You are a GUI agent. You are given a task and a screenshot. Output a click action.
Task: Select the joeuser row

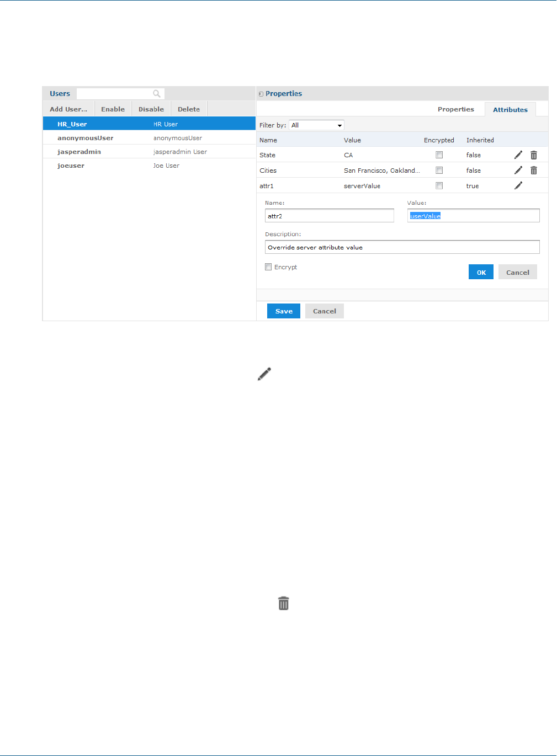[149, 166]
